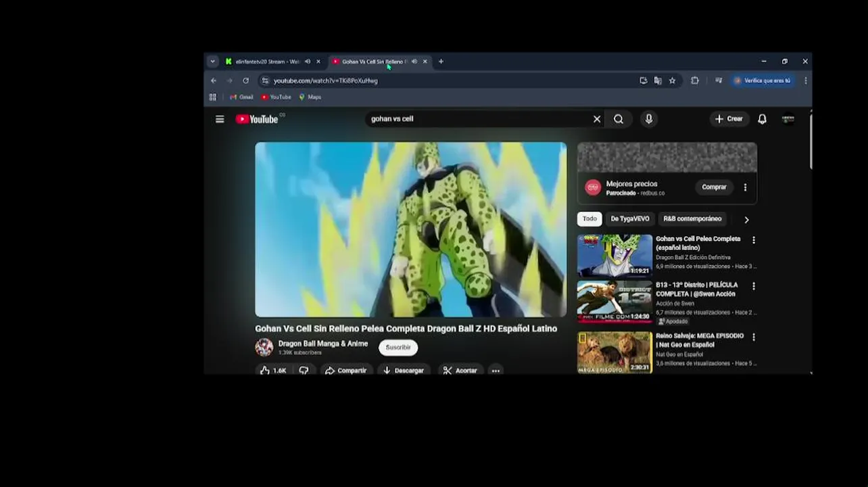This screenshot has width=868, height=487.
Task: Click the Crear button
Action: pos(729,119)
